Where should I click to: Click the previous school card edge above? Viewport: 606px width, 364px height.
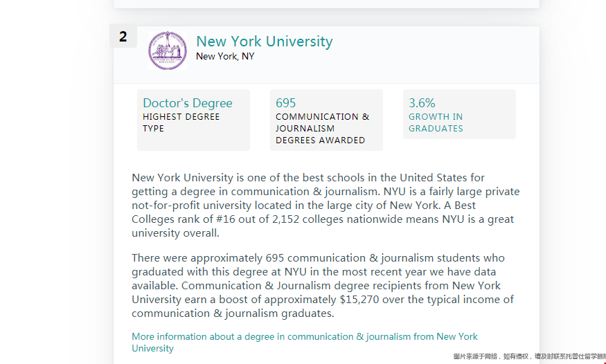click(326, 4)
